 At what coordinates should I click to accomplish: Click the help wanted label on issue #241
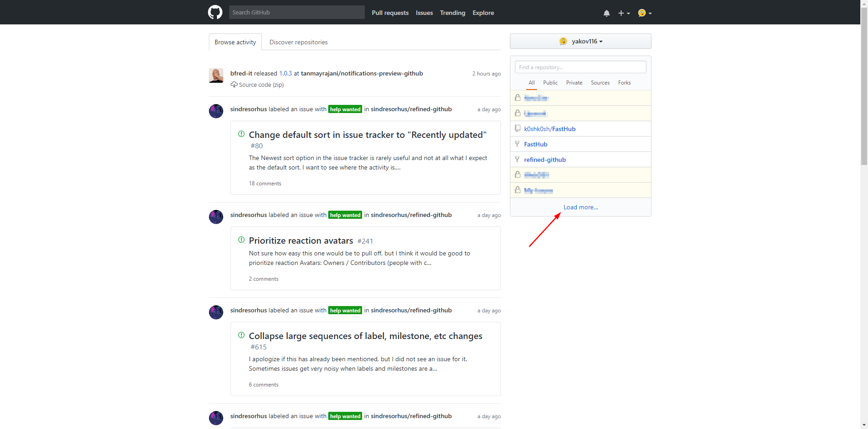coord(345,215)
